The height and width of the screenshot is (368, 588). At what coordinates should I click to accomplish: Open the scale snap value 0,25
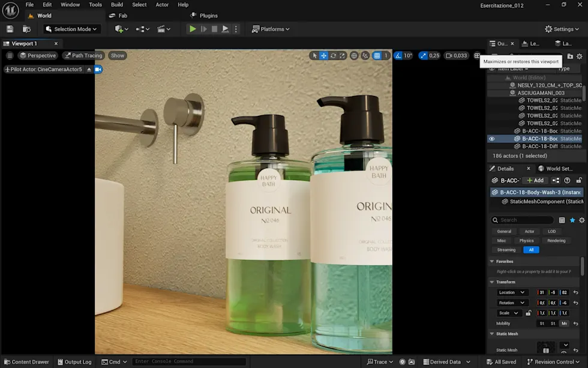click(x=434, y=55)
